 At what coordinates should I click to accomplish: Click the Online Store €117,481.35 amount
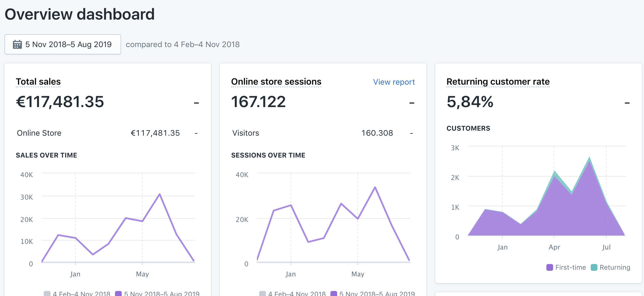pyautogui.click(x=155, y=133)
